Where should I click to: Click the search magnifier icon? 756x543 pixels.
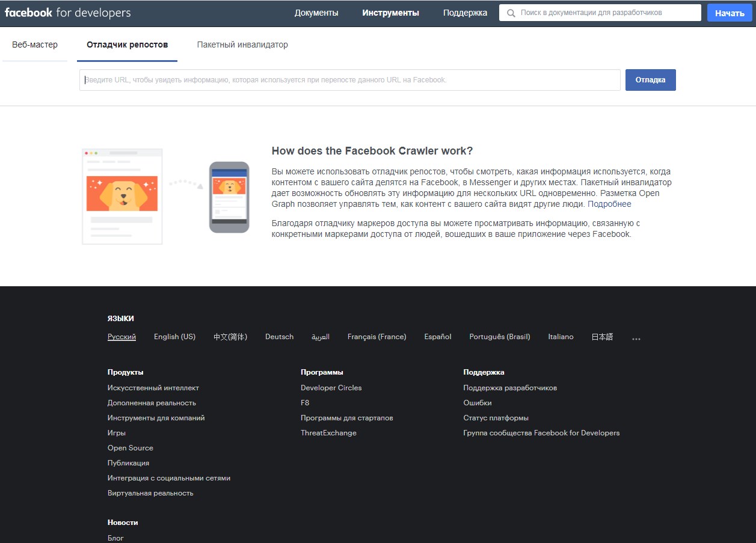pyautogui.click(x=511, y=13)
